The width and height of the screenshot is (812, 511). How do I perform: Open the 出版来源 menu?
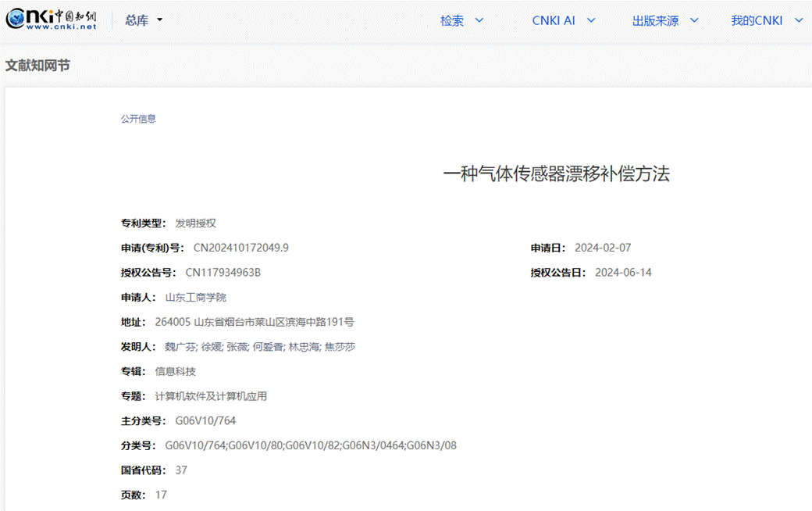coord(664,20)
